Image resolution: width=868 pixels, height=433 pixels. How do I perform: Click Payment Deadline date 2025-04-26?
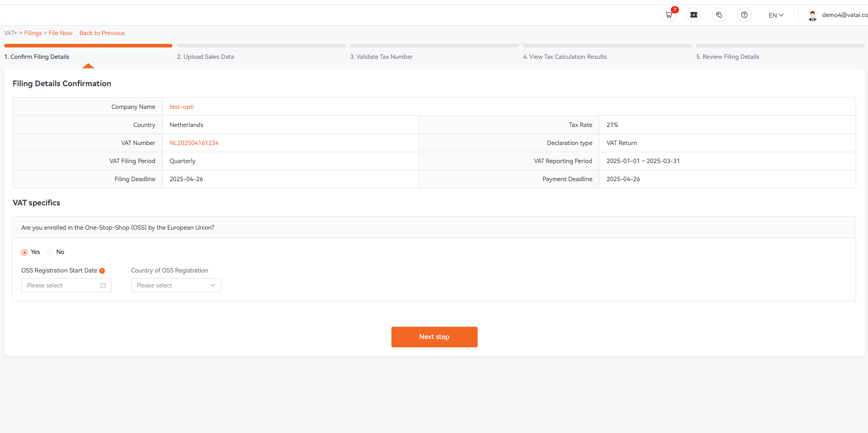click(623, 179)
